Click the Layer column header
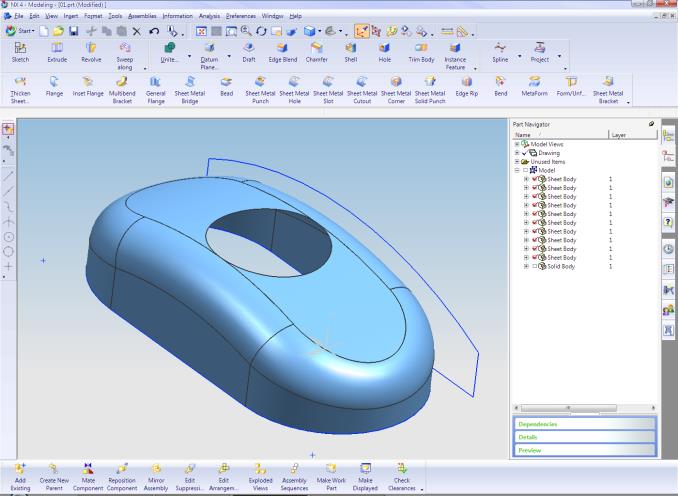The image size is (678, 496). tap(632, 135)
